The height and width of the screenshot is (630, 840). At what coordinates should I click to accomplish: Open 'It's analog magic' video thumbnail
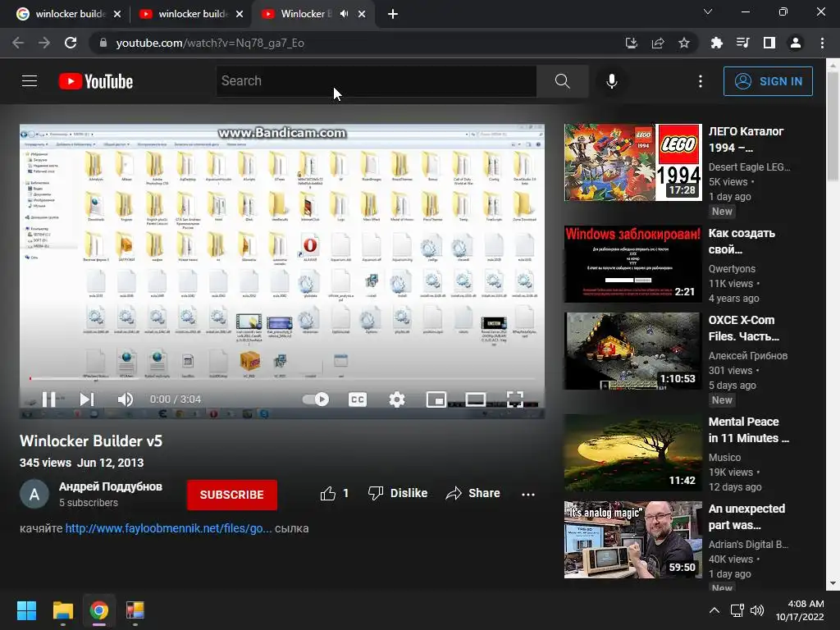pyautogui.click(x=632, y=540)
